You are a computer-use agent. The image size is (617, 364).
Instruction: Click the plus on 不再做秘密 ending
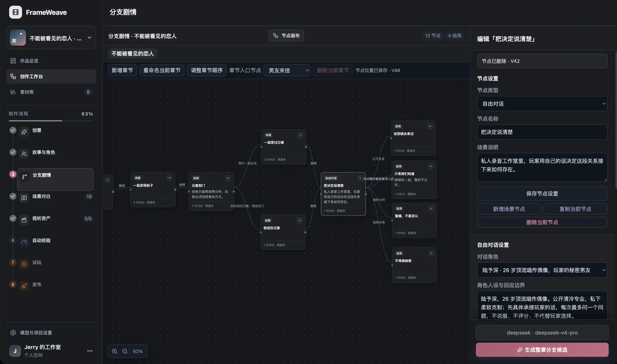pyautogui.click(x=431, y=253)
